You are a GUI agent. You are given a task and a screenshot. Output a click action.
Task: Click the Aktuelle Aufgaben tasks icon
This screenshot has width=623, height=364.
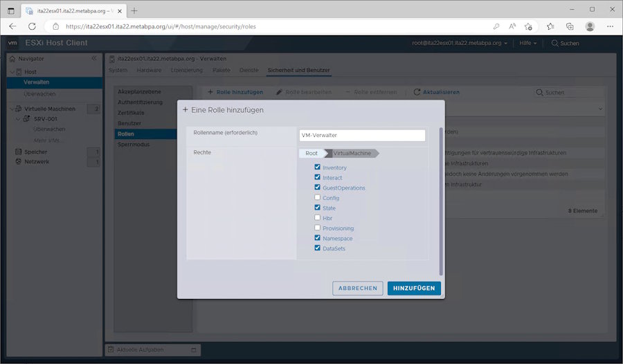point(111,349)
